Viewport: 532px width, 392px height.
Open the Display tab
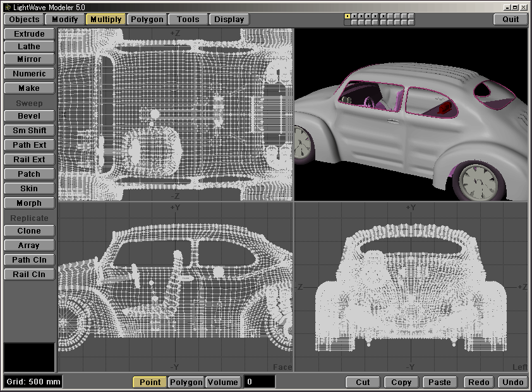(x=229, y=19)
